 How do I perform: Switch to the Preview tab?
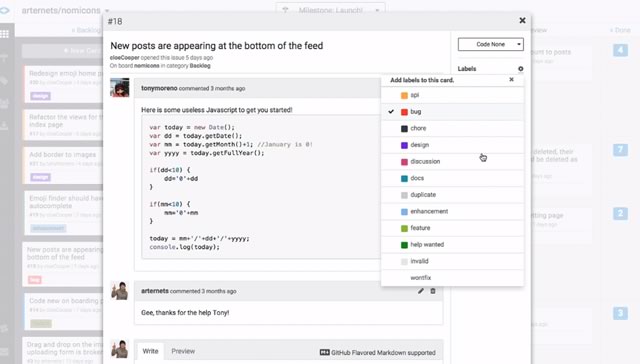tap(183, 351)
